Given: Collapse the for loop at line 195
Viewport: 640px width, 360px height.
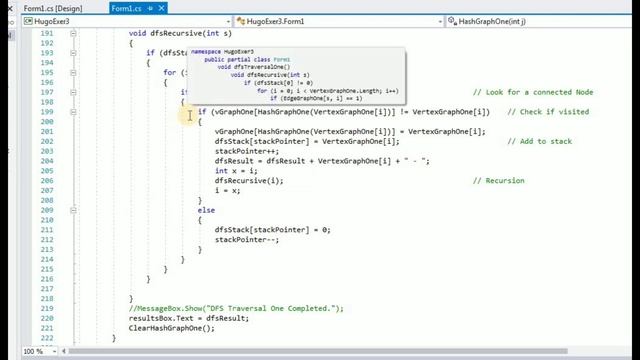Looking at the screenshot, I should pos(73,73).
